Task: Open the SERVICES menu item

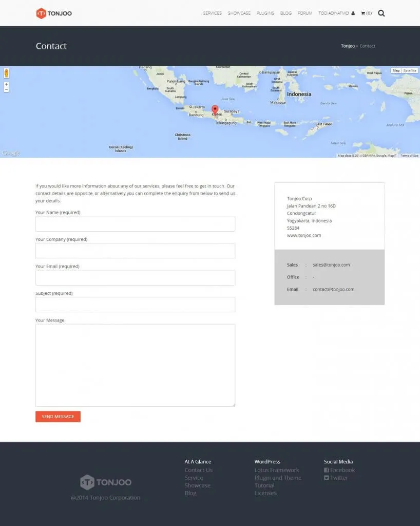Action: point(212,13)
